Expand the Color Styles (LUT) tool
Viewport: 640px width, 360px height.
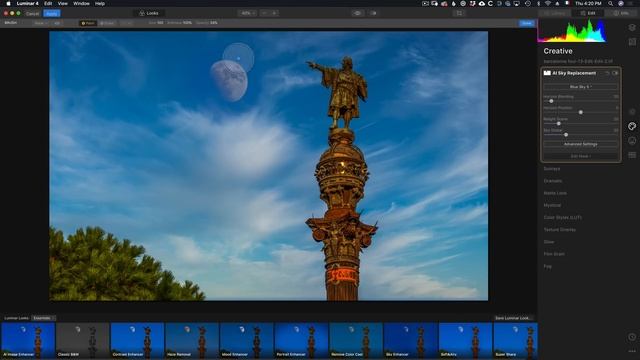click(x=562, y=218)
